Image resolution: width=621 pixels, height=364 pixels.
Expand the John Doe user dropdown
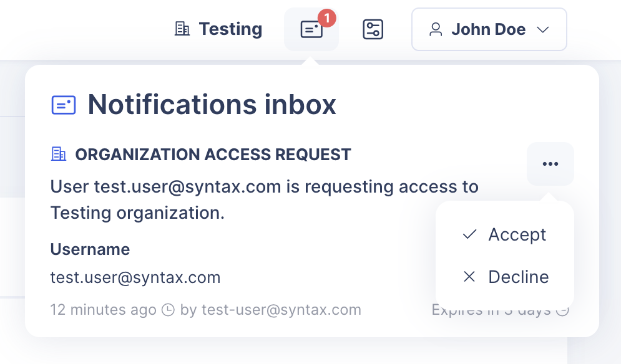489,29
